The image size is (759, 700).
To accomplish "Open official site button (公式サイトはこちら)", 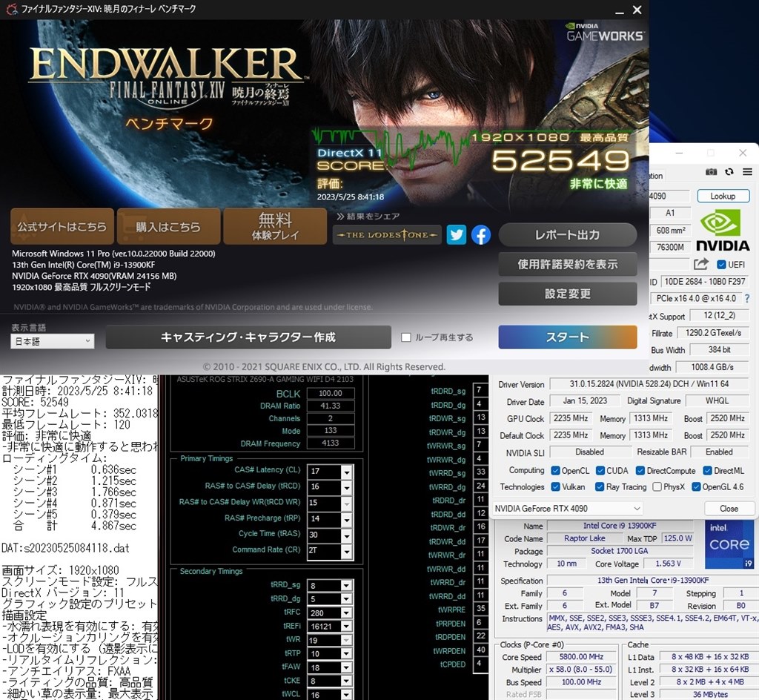I will tap(62, 227).
